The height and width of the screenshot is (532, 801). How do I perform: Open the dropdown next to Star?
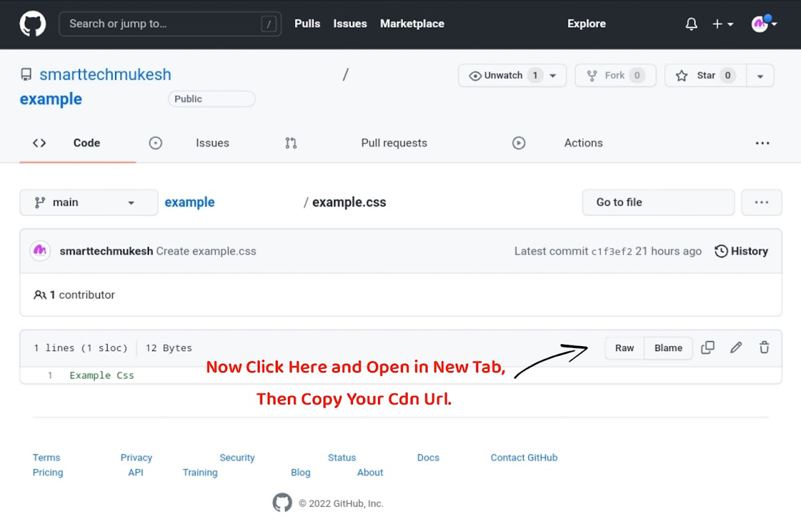tap(760, 76)
